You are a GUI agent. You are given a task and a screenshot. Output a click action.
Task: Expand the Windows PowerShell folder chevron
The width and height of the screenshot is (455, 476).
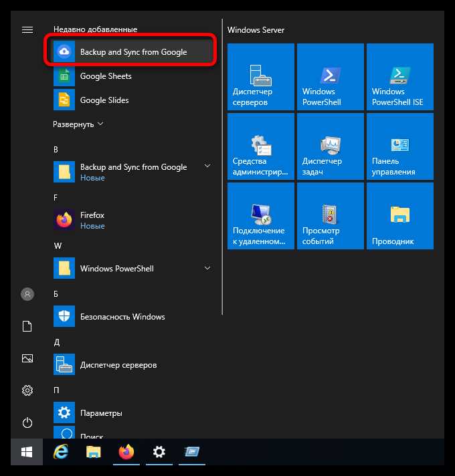coord(207,268)
